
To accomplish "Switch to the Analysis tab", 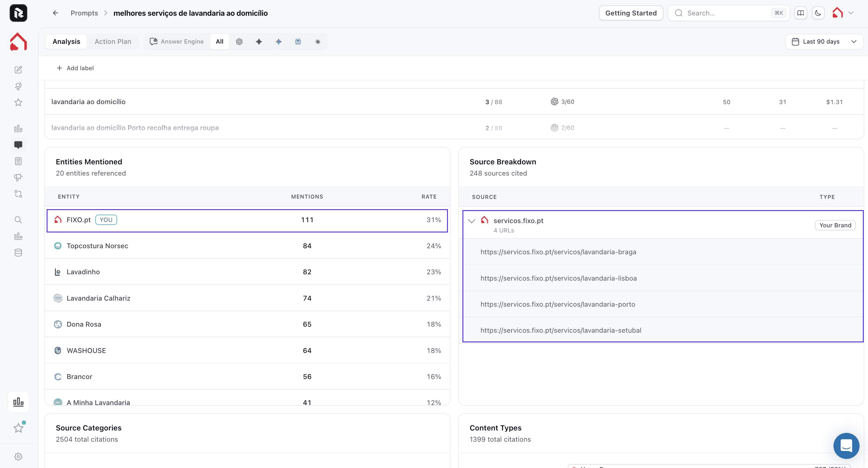I will 66,42.
